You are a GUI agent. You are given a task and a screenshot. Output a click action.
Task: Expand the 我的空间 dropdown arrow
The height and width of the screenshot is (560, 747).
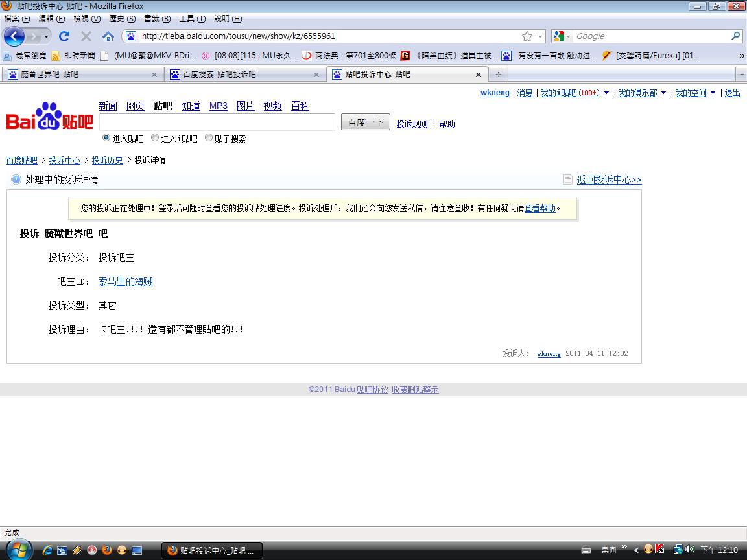point(713,93)
